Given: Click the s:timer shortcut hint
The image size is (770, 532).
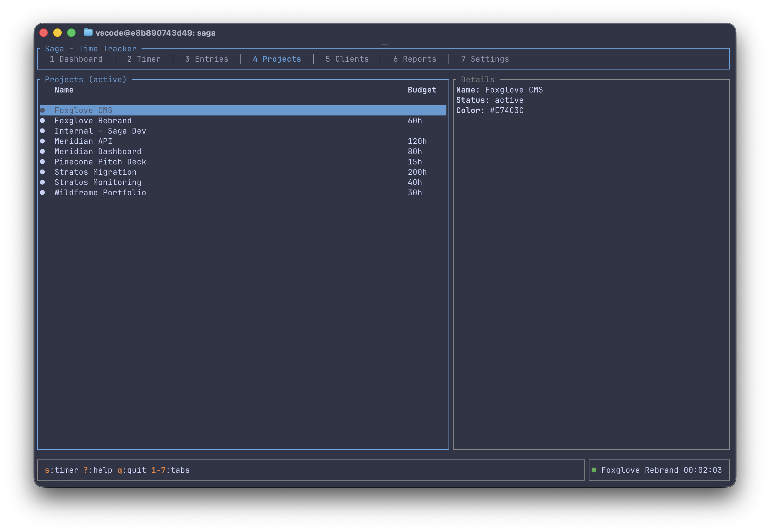Looking at the screenshot, I should click(61, 470).
